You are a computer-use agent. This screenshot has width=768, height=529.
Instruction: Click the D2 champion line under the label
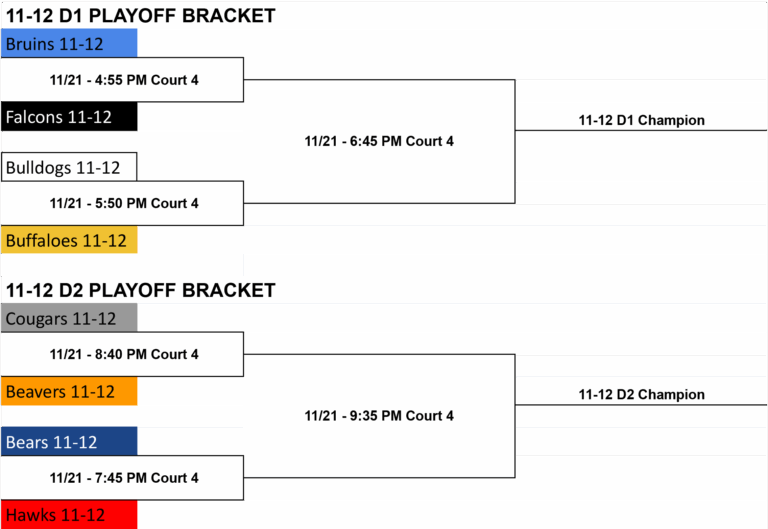point(641,405)
